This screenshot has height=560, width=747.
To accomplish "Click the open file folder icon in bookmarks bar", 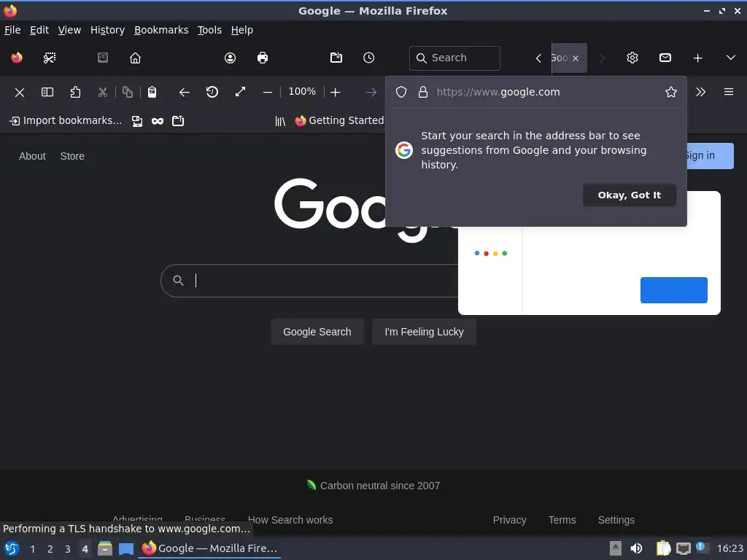I will 178,121.
